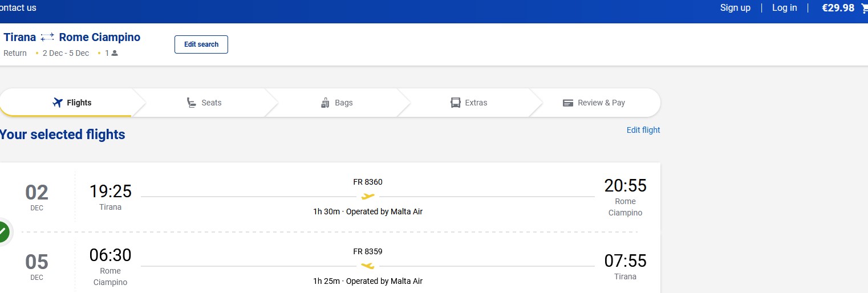
Task: Click the passenger count person icon
Action: 115,53
